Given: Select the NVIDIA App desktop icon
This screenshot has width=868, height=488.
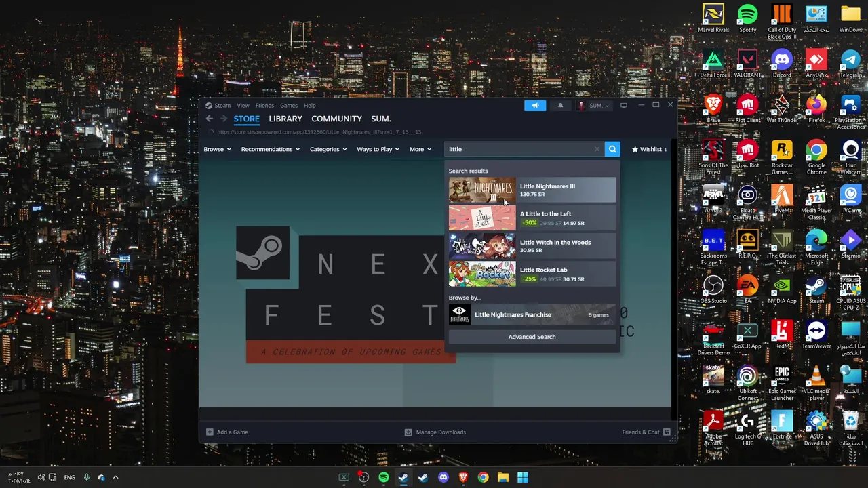Looking at the screenshot, I should pyautogui.click(x=782, y=289).
